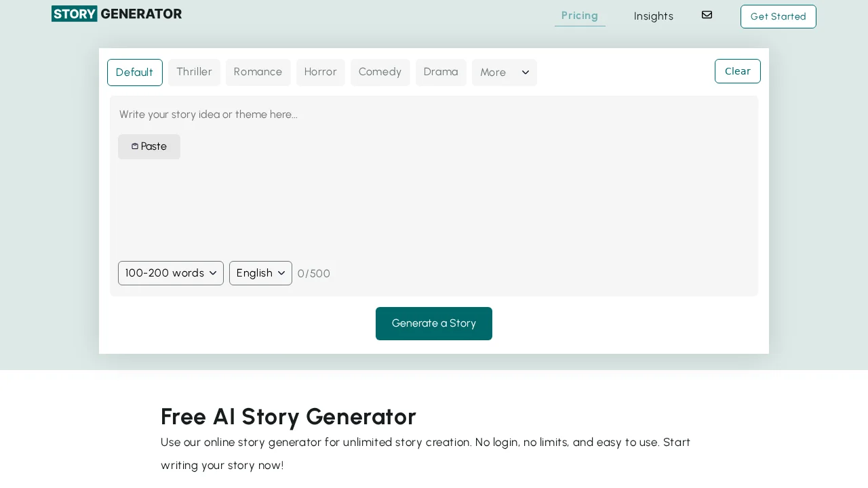Open the English language selector
The height and width of the screenshot is (488, 868).
(260, 273)
